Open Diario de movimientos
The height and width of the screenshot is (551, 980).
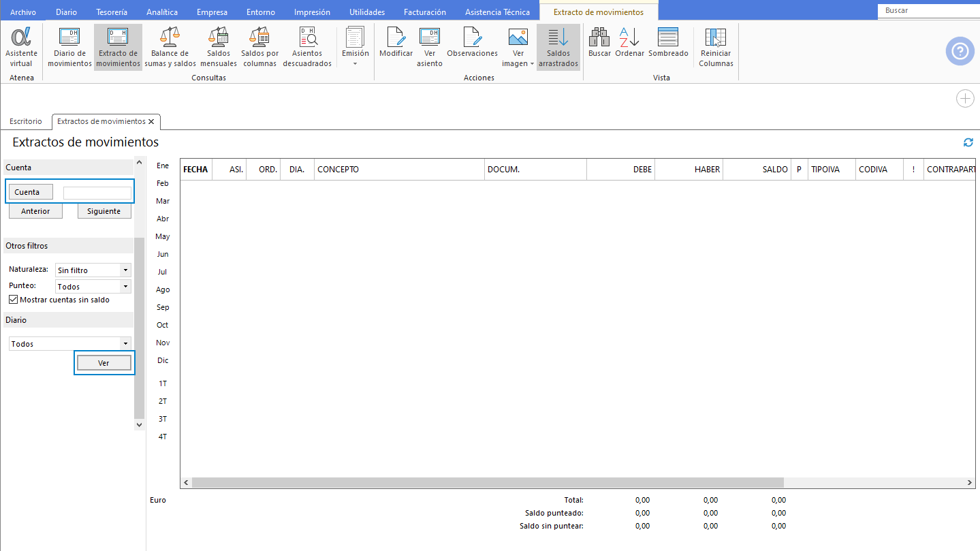point(69,47)
